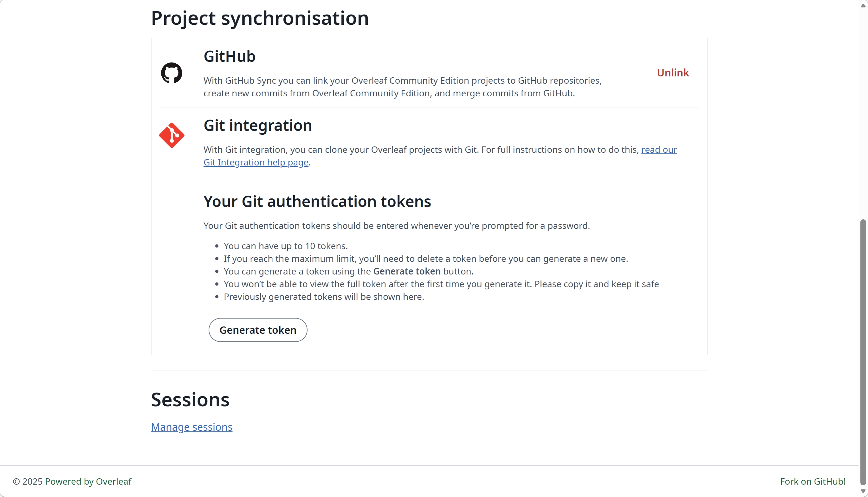Click the vertical scrollbar thumb
The height and width of the screenshot is (497, 868).
coord(863,352)
